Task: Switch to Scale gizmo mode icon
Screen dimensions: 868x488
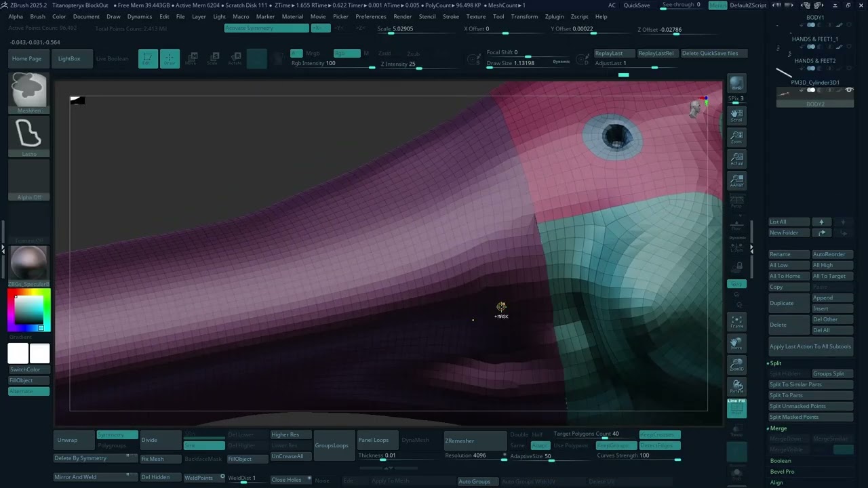Action: tap(213, 59)
